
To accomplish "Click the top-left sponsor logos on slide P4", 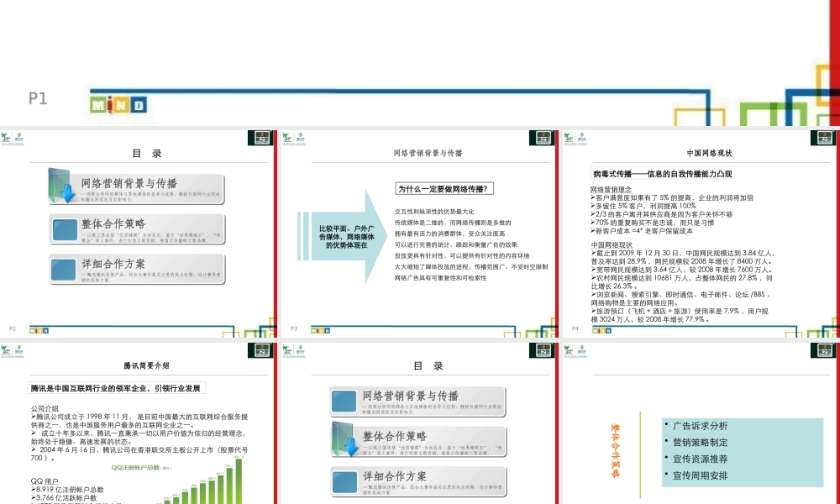I will pos(575,139).
